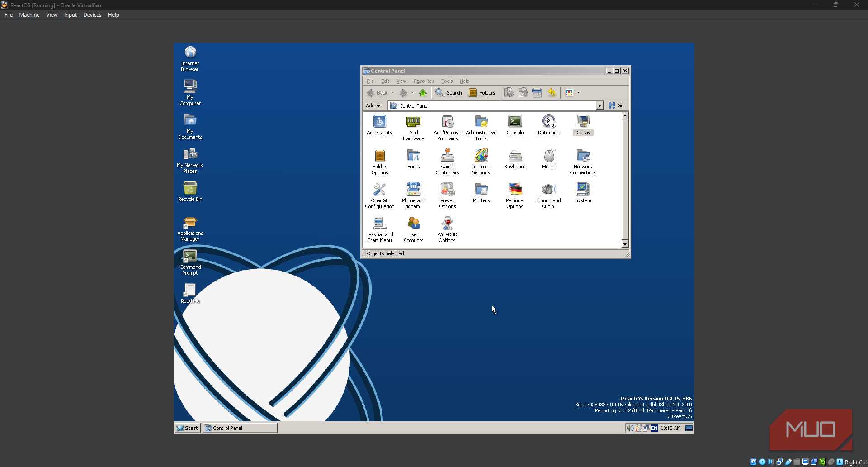
Task: Open the Add Hardware applet
Action: coord(413,128)
